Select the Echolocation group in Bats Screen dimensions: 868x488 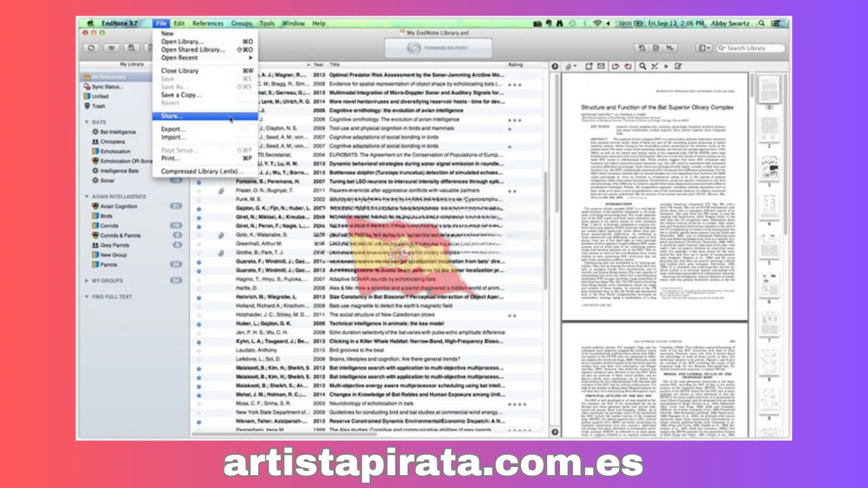(x=115, y=151)
